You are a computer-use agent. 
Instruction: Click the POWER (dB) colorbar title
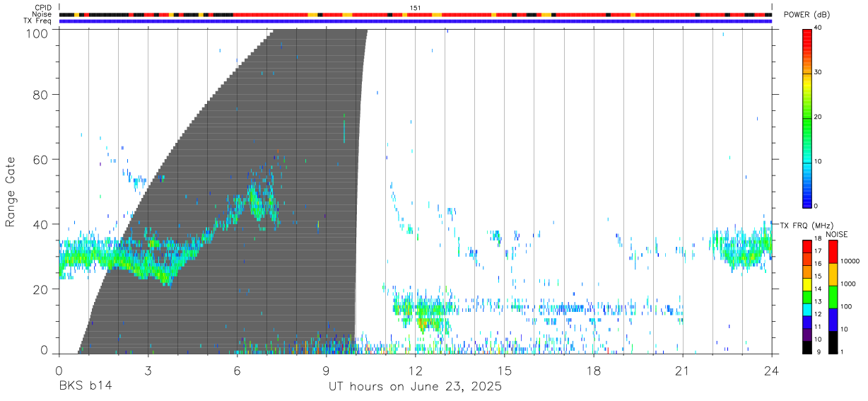click(x=807, y=15)
